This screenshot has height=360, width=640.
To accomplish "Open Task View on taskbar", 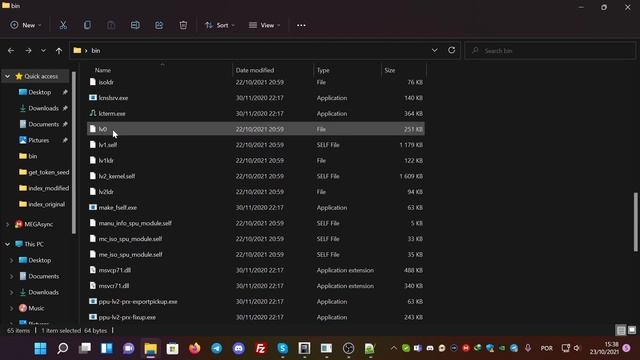I will click(x=84, y=349).
